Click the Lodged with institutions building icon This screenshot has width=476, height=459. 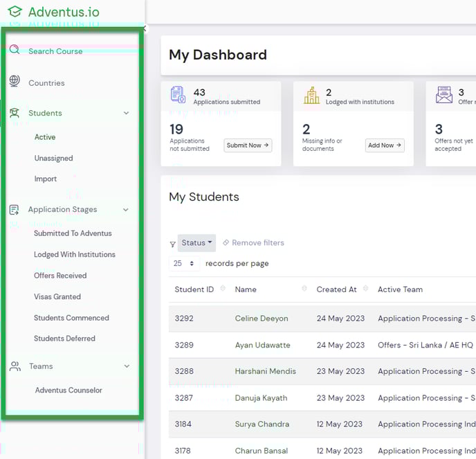coord(312,95)
